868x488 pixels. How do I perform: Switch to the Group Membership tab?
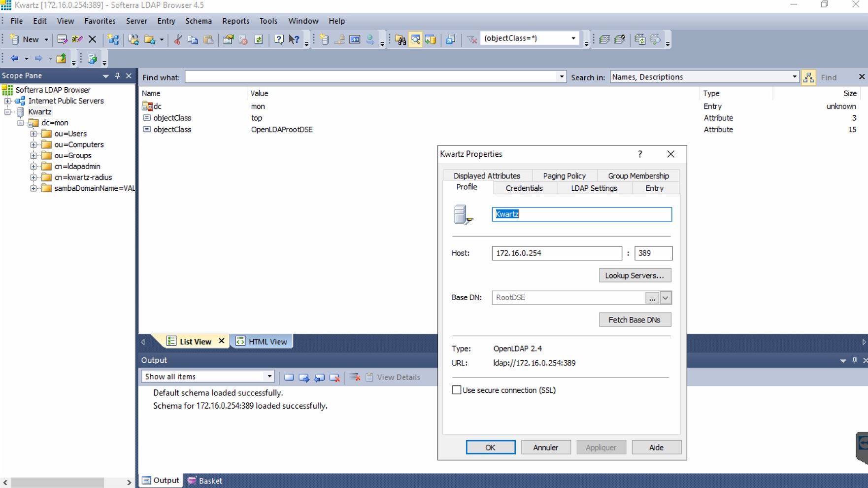click(x=638, y=176)
